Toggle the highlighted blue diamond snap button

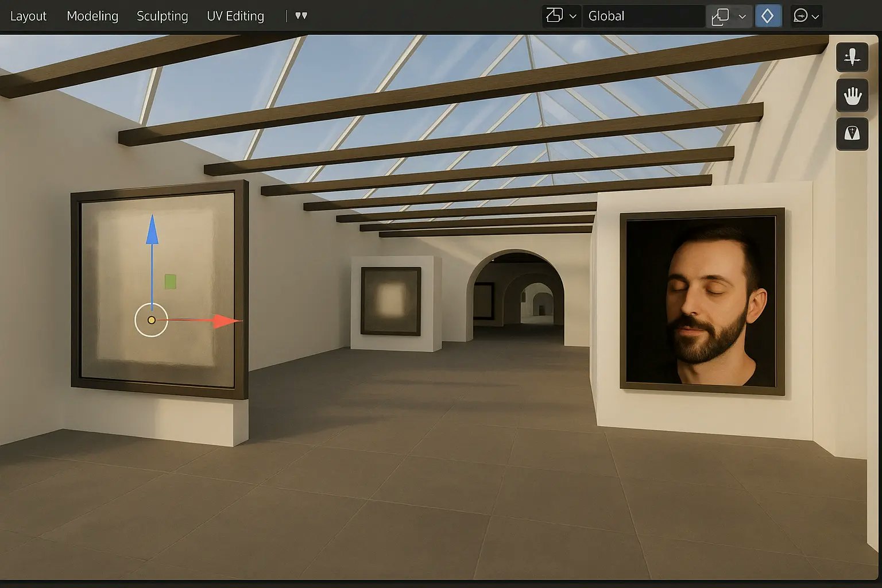(768, 16)
